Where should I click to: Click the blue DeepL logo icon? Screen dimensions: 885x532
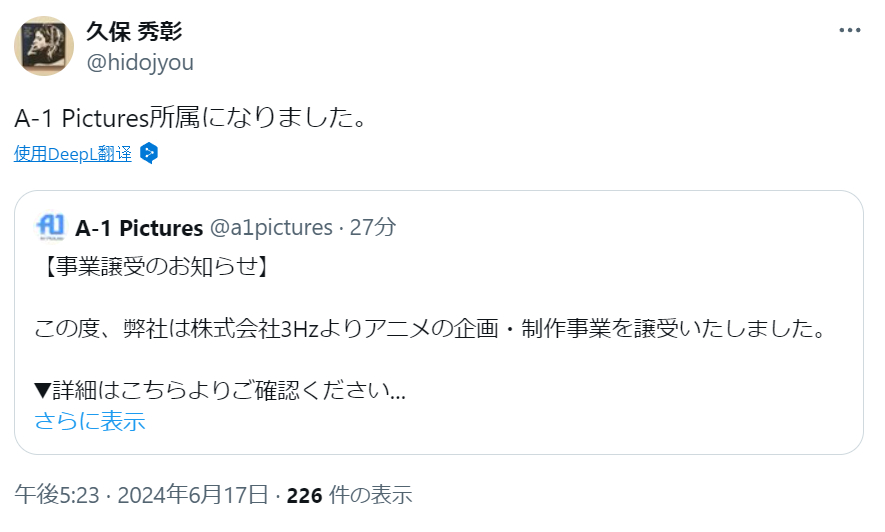pyautogui.click(x=149, y=154)
